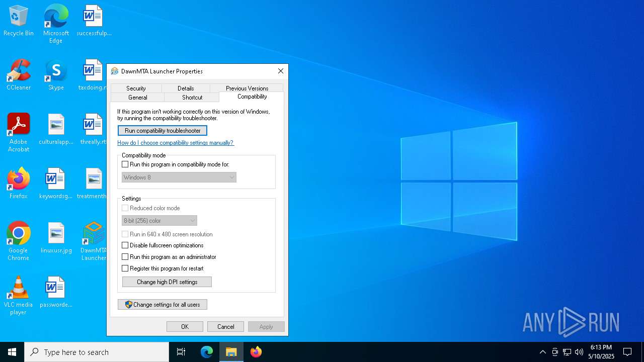Image resolution: width=644 pixels, height=362 pixels.
Task: Open the network status tray icon
Action: 567,352
